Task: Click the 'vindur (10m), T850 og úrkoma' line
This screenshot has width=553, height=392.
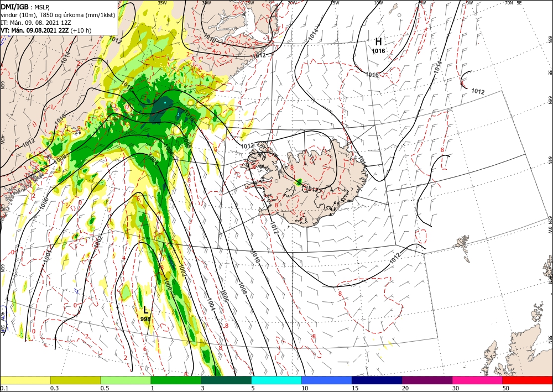Action: tap(58, 15)
